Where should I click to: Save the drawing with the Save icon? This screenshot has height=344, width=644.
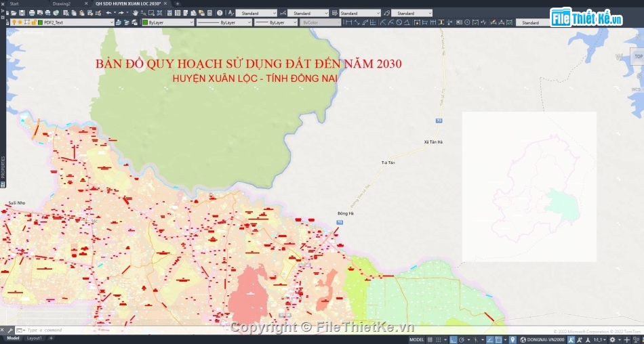(x=22, y=13)
